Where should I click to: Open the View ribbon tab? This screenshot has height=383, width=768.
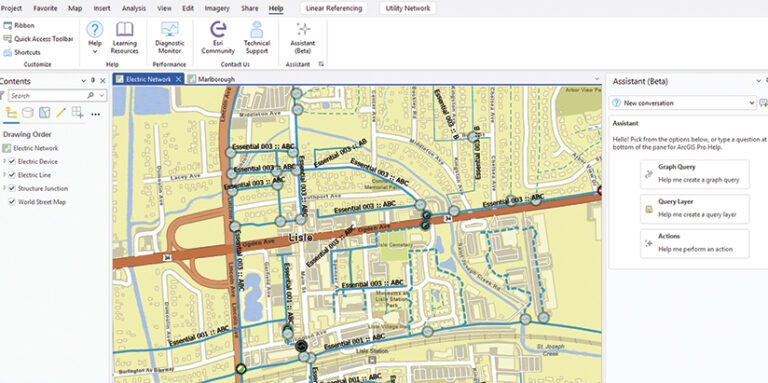[x=165, y=8]
